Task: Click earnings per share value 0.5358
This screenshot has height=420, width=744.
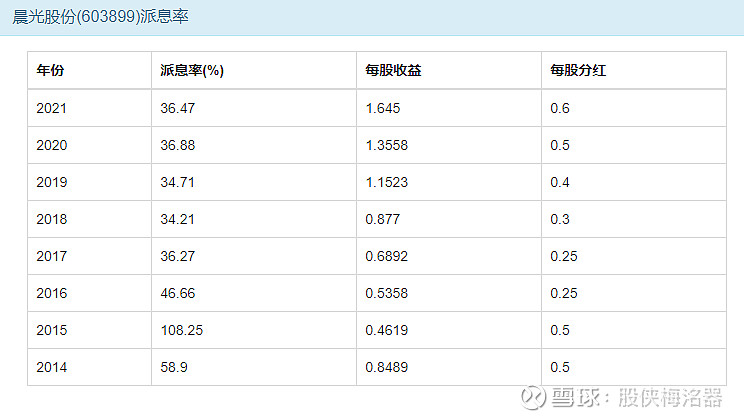Action: point(387,293)
